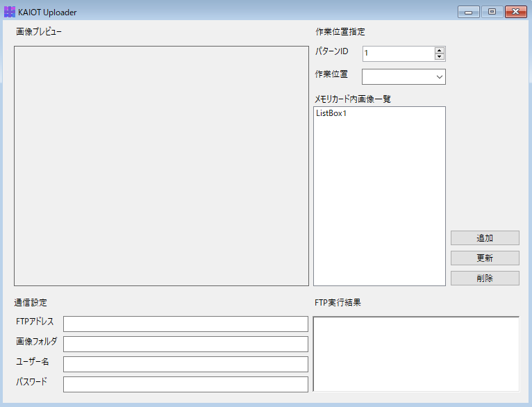
Task: Click the KAIOT Uploader title bar text
Action: point(47,13)
